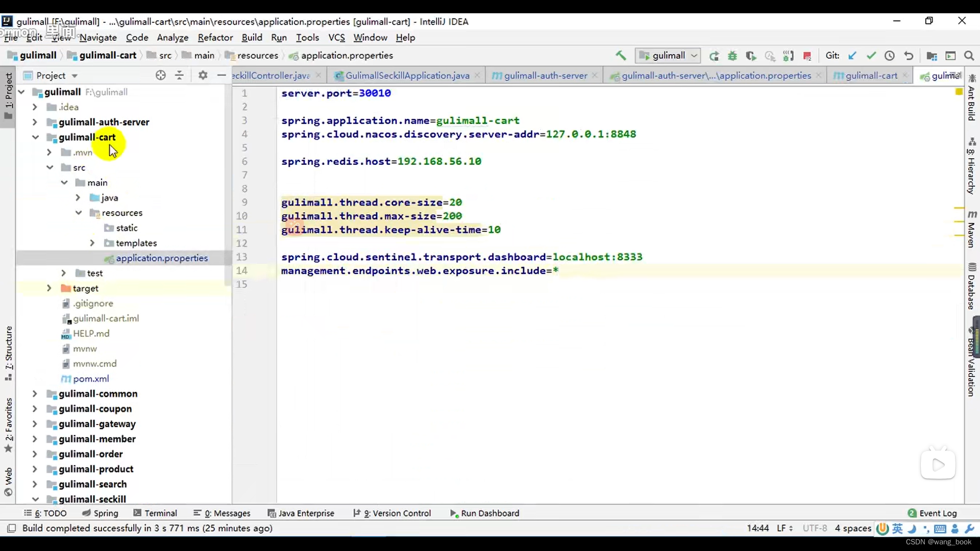Start debugging with the bug icon

tap(732, 56)
